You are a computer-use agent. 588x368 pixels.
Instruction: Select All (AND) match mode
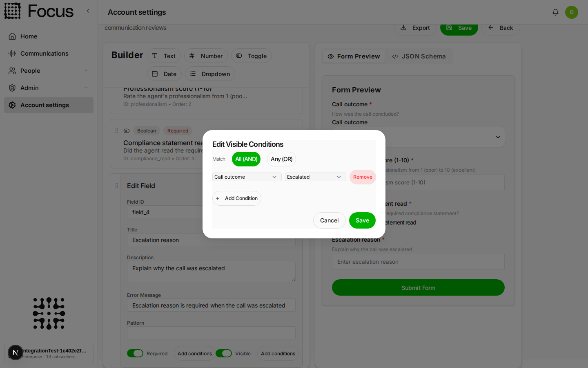(x=246, y=159)
